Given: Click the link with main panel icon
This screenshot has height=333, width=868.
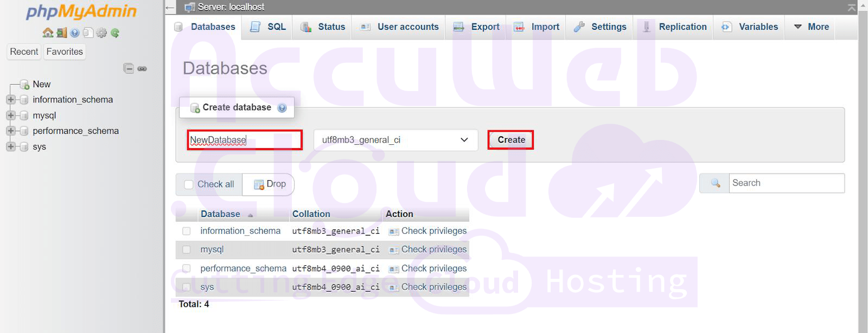Looking at the screenshot, I should pos(142,68).
